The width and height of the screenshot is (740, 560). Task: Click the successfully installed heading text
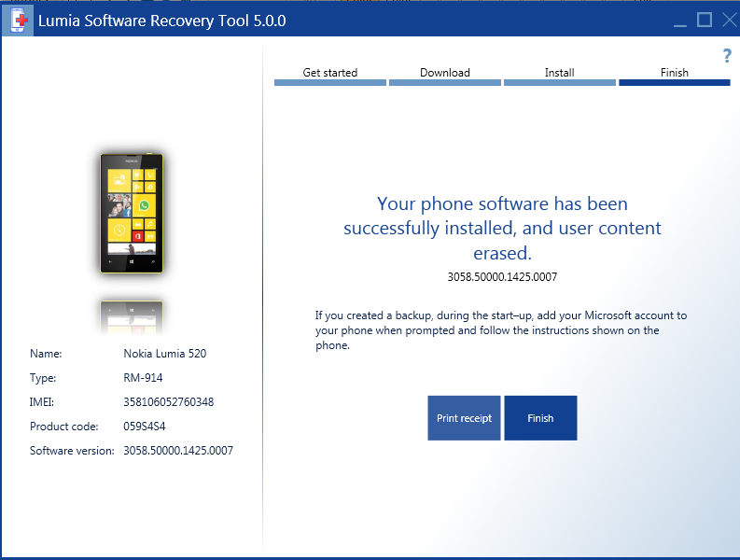coord(502,228)
